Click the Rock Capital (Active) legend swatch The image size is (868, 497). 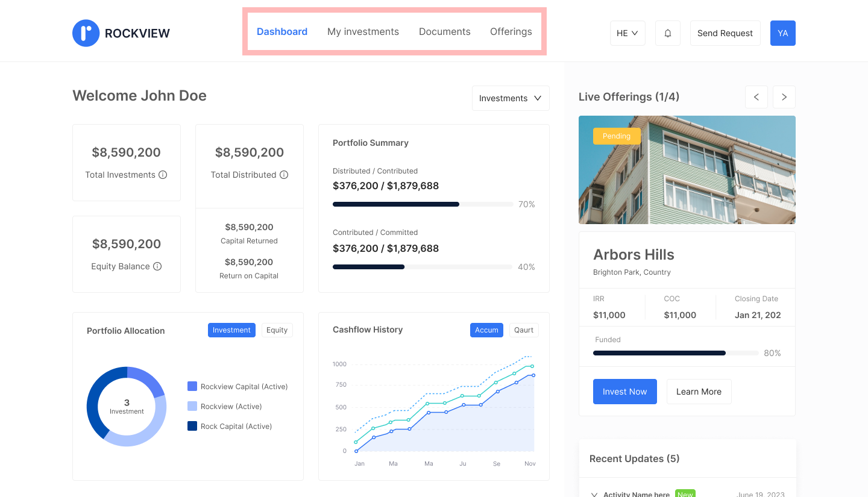point(192,426)
